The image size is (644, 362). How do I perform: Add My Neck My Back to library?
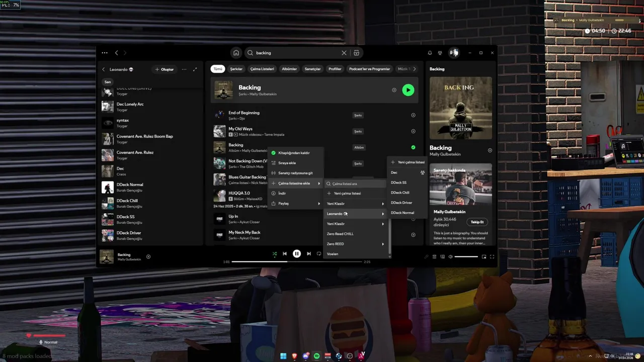[413, 235]
